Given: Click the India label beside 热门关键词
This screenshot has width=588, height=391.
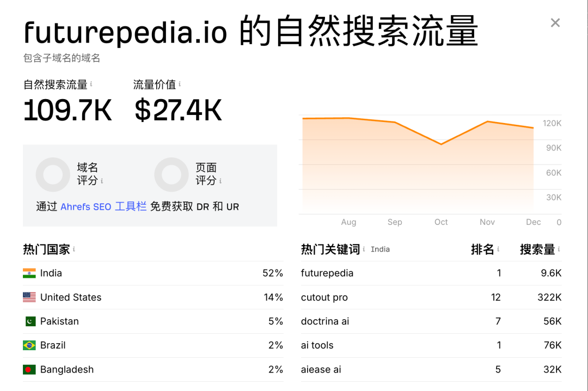Looking at the screenshot, I should tap(380, 249).
